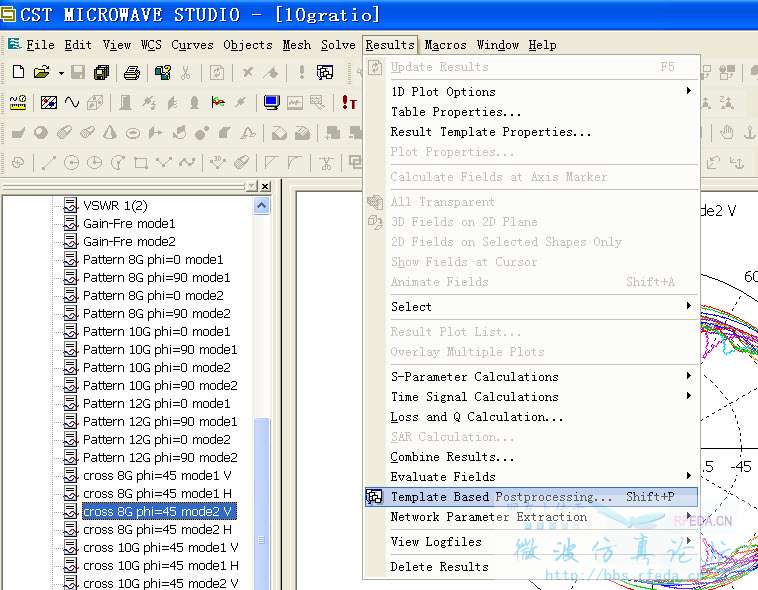758x590 pixels.
Task: Select cross 10G phi=45 mode1 H item
Action: click(x=161, y=565)
